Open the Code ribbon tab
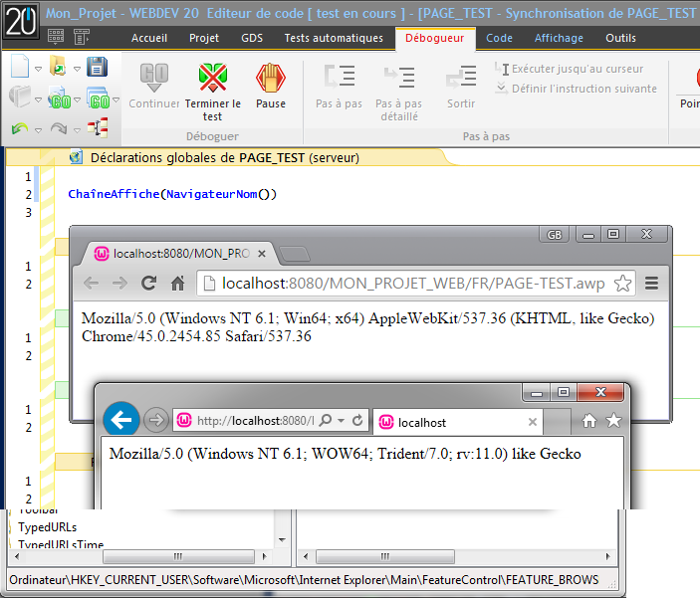This screenshot has height=598, width=700. pyautogui.click(x=499, y=39)
